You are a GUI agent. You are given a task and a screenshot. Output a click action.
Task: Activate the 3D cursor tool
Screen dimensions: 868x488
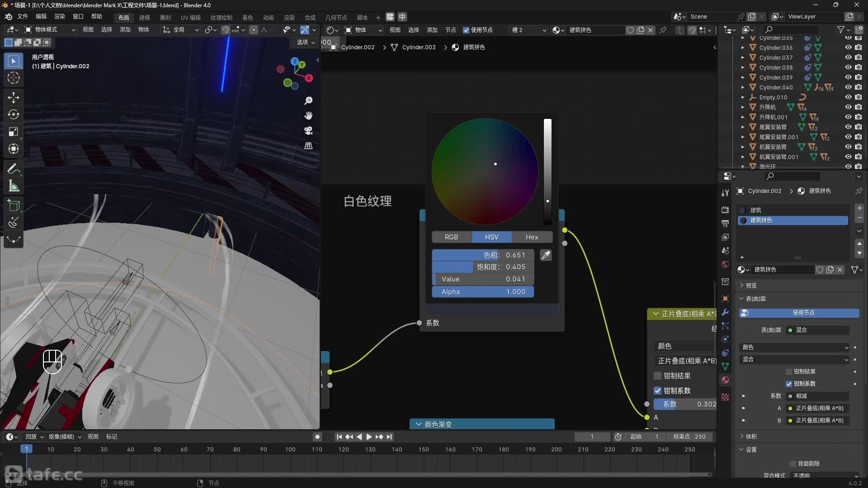14,78
